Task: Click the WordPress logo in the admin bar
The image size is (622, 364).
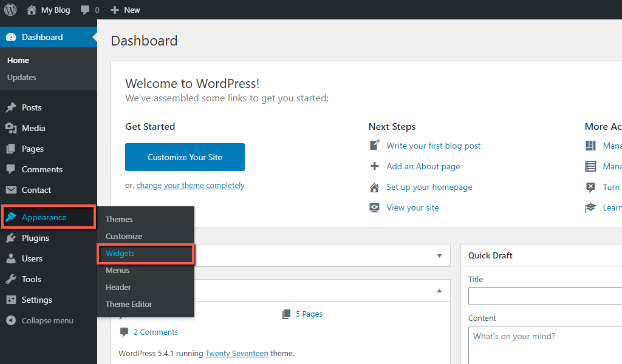Action: pyautogui.click(x=9, y=10)
